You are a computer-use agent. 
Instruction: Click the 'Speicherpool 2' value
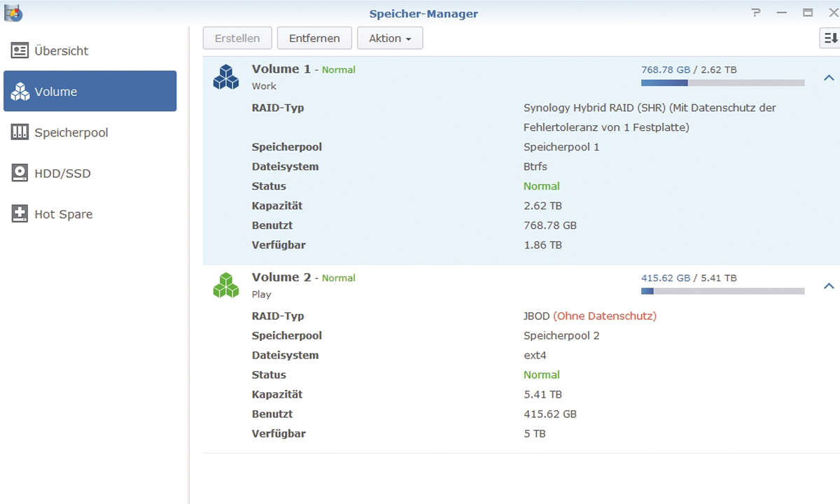click(x=561, y=335)
